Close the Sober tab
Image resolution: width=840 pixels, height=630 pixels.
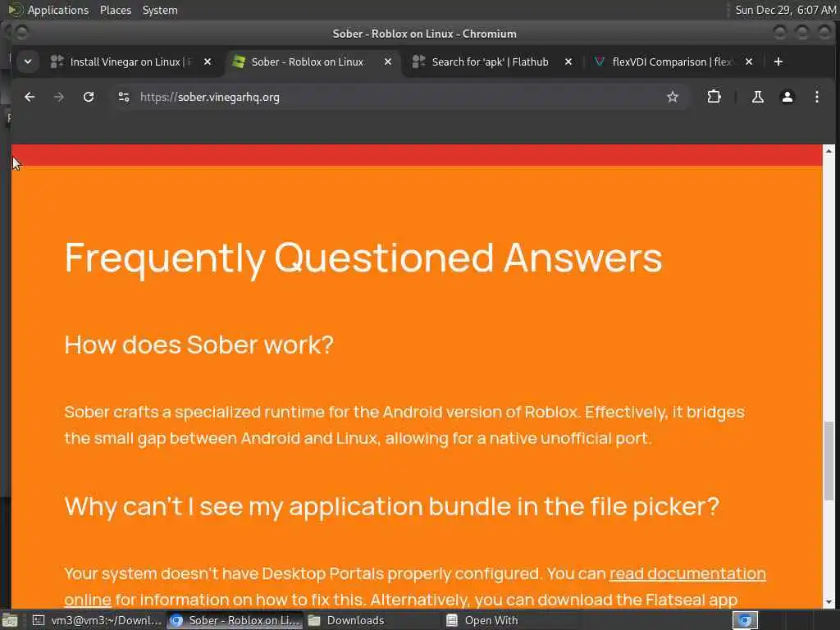[x=388, y=62]
